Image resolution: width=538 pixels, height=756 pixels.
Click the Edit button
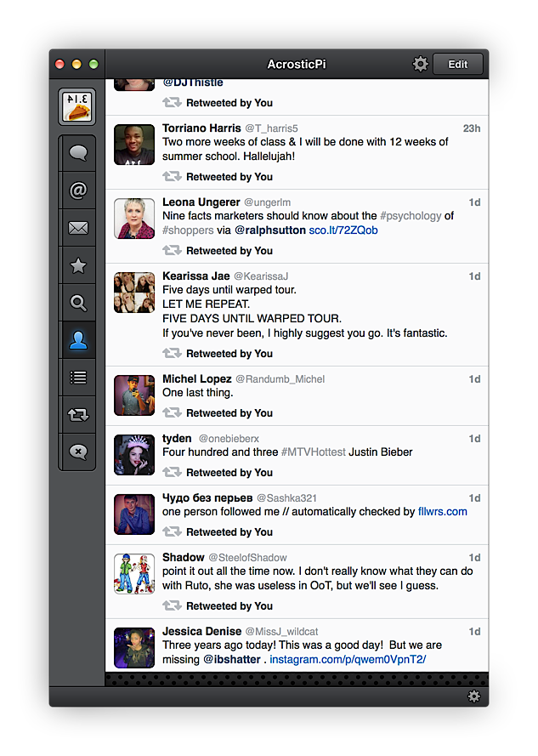(457, 64)
